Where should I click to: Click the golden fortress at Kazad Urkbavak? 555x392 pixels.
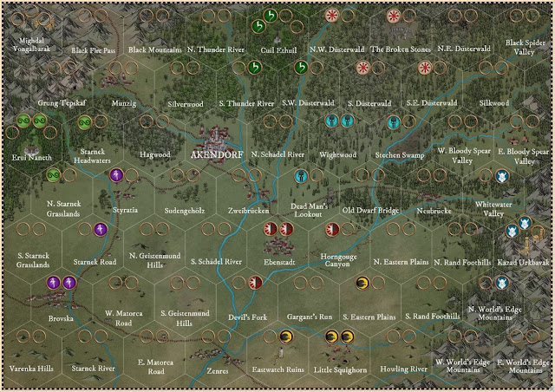click(x=531, y=239)
